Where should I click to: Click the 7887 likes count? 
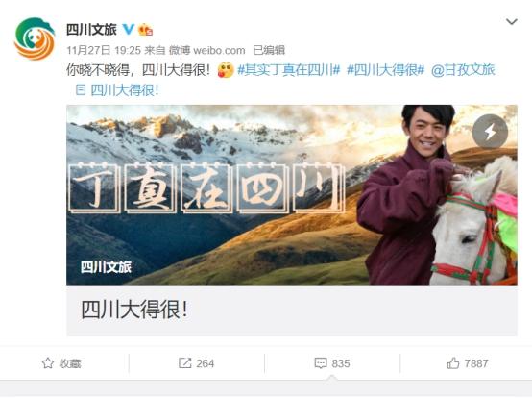(476, 363)
